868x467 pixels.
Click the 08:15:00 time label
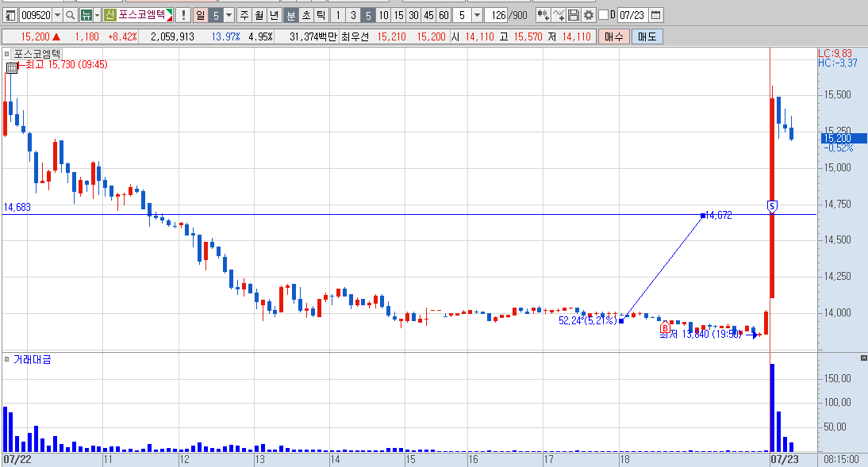pos(842,459)
